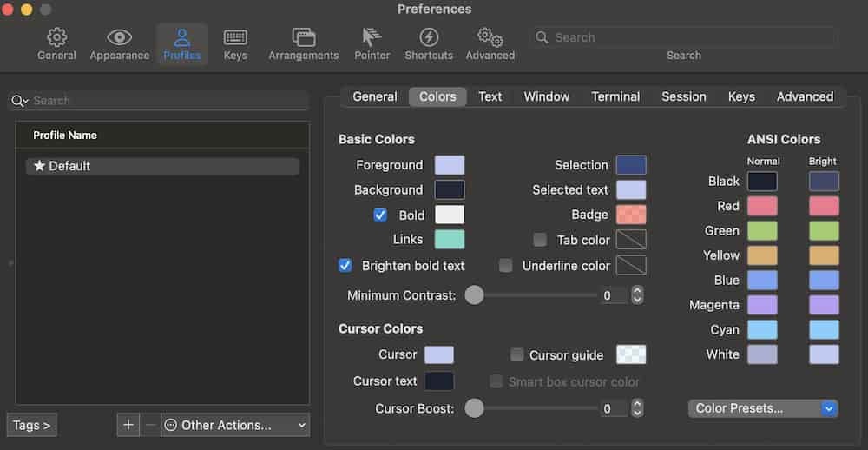Select the Default profile row
Image resolution: width=868 pixels, height=450 pixels.
[162, 166]
